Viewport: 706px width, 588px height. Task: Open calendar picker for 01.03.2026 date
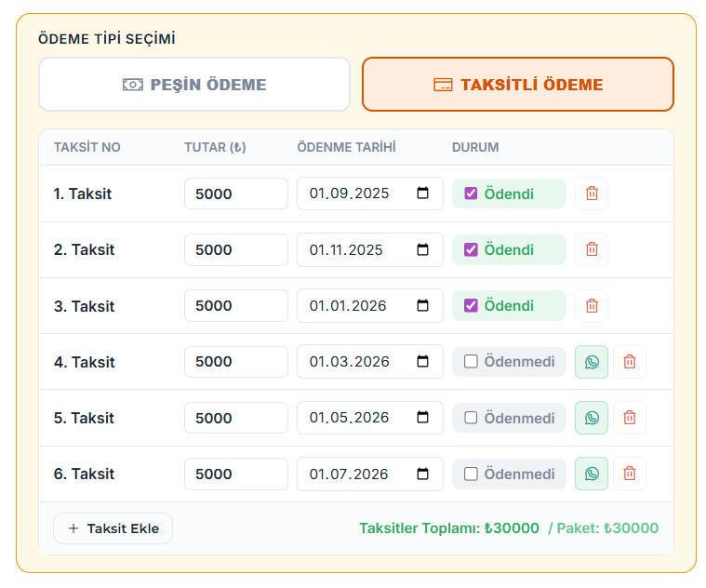click(x=422, y=362)
